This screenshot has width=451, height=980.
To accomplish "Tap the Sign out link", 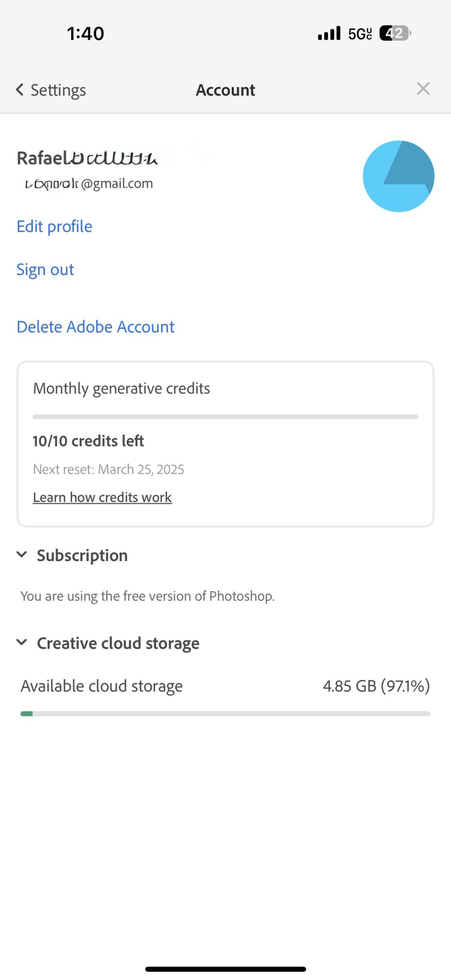I will tap(45, 269).
